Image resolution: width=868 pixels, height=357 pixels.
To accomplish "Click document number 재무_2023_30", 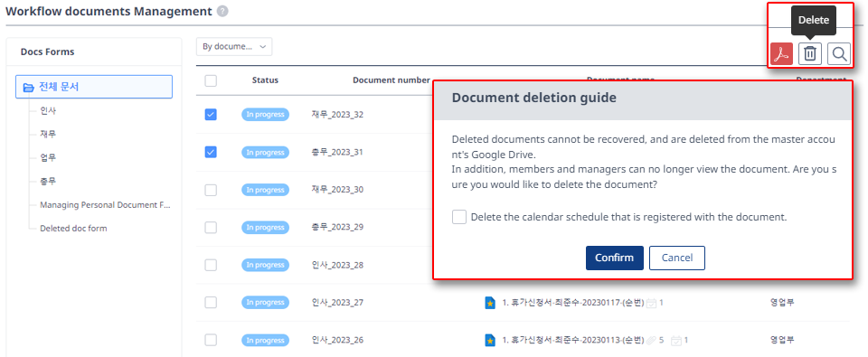I will coord(337,190).
